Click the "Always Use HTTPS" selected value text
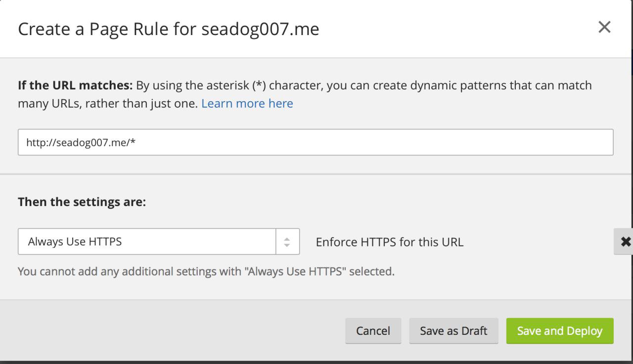 click(75, 242)
